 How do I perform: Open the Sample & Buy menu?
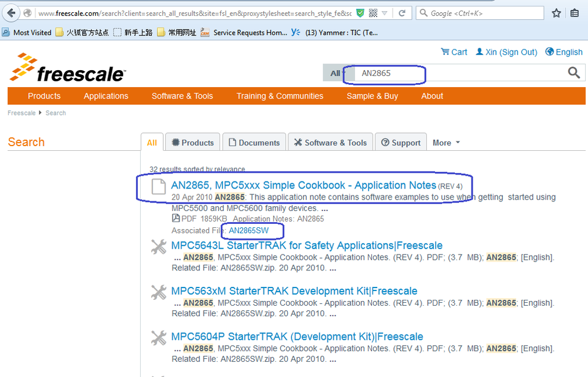point(373,96)
